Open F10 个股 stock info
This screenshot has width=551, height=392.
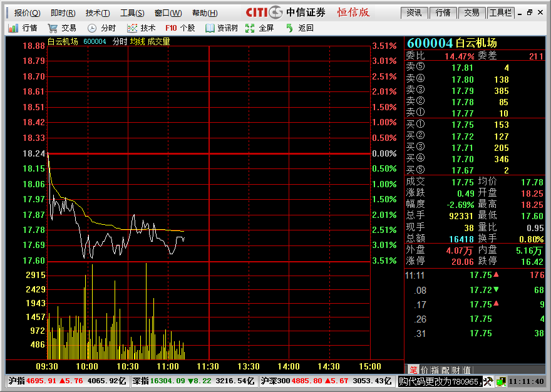(180, 28)
